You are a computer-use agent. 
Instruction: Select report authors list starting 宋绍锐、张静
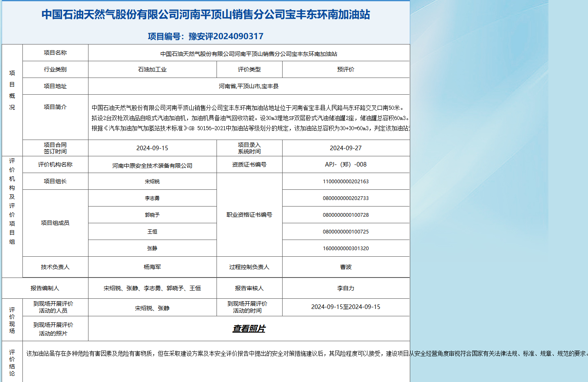(153, 288)
